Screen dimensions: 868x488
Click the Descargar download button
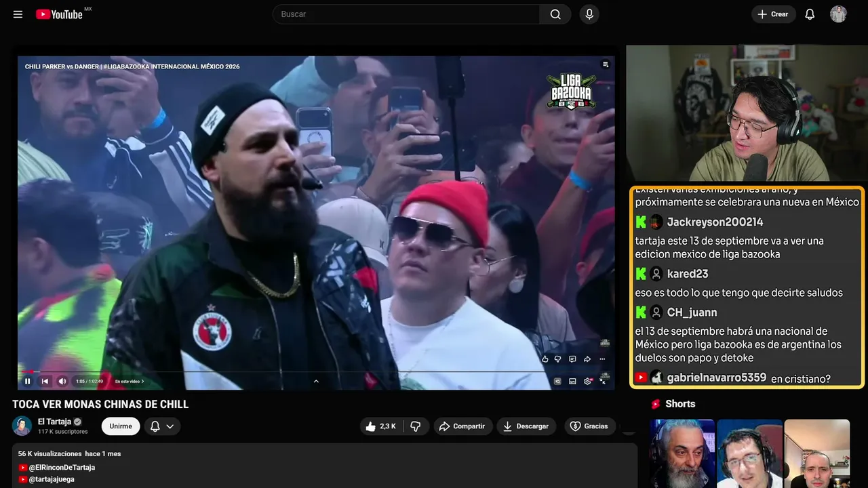click(x=526, y=426)
